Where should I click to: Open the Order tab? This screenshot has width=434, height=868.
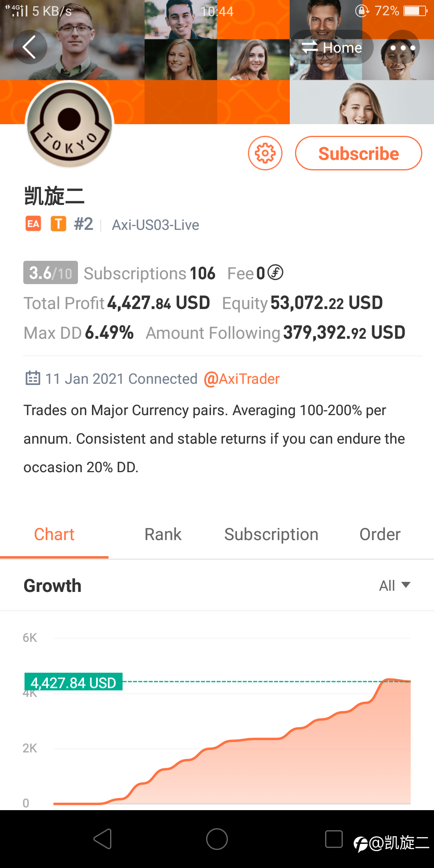tap(380, 534)
